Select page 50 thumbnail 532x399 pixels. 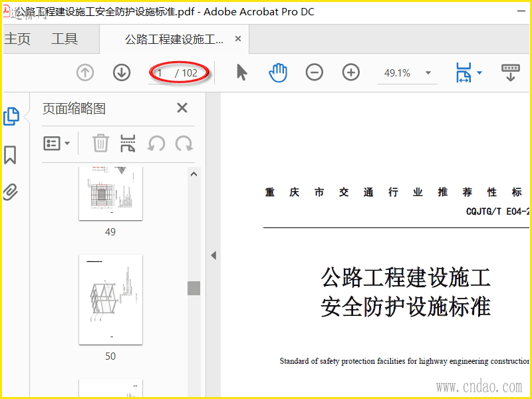[x=110, y=300]
